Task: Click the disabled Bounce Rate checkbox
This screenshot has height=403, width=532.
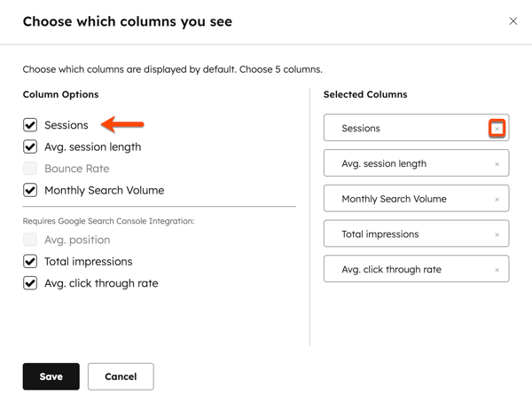Action: pyautogui.click(x=30, y=169)
